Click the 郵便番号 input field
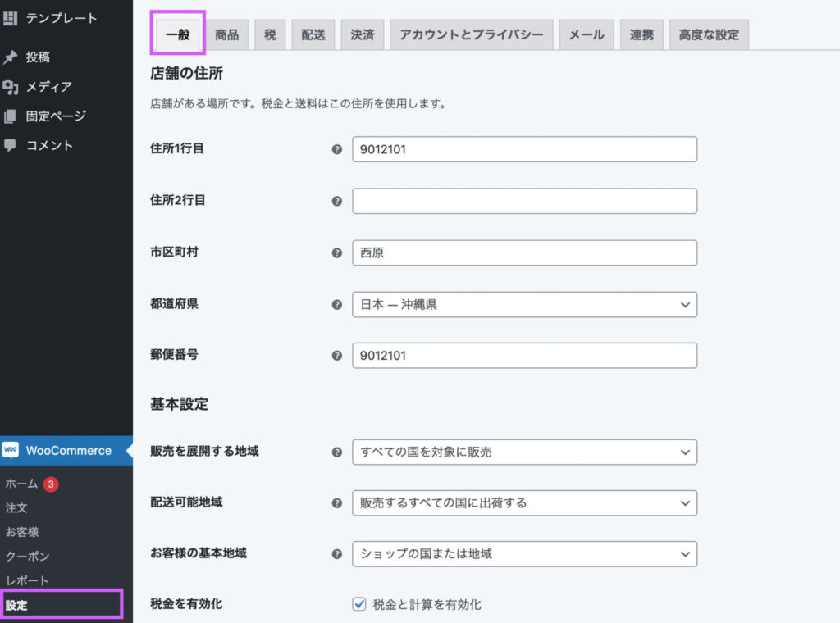The height and width of the screenshot is (623, 840). click(x=524, y=356)
